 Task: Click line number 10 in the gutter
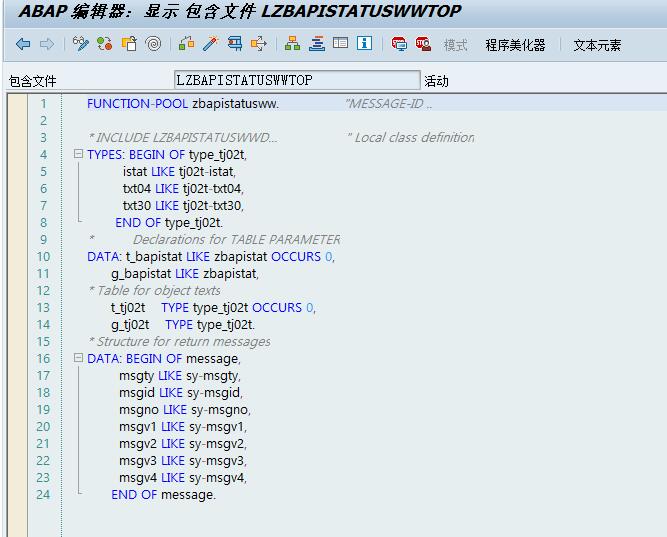tap(43, 256)
